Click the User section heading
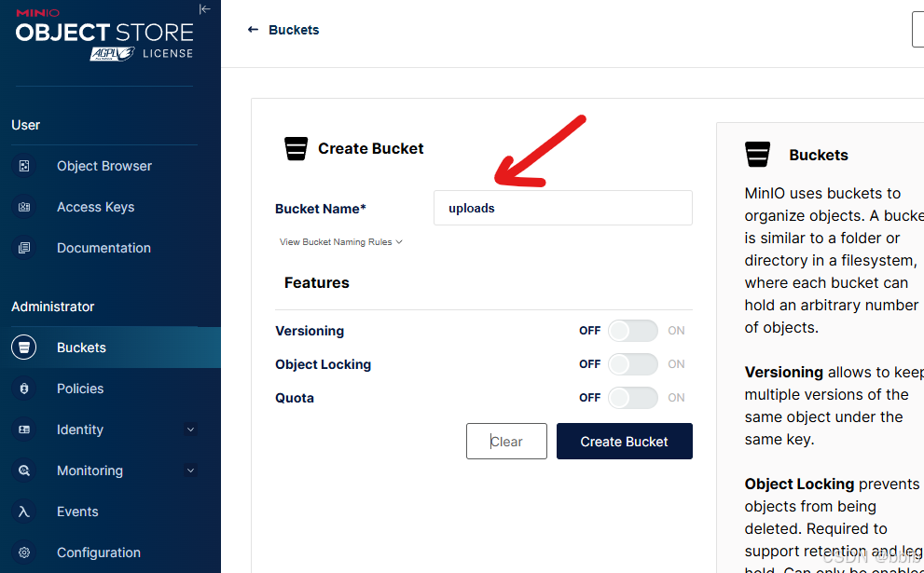Viewport: 924px width, 573px height. [25, 125]
